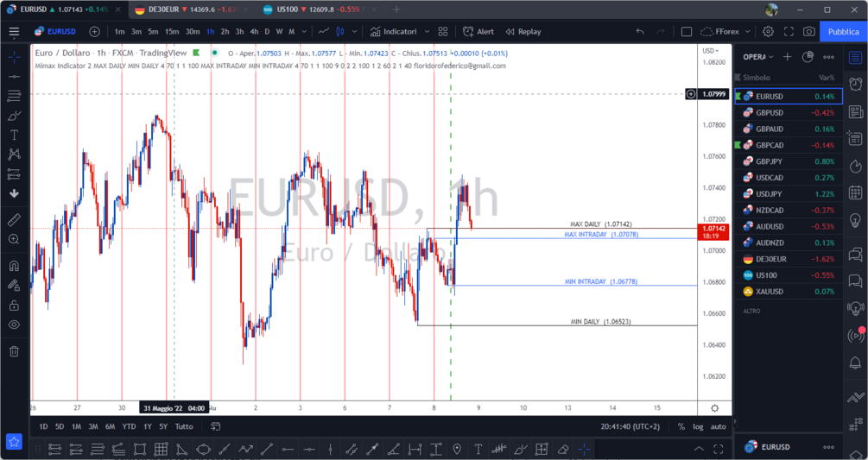
Task: Enter fullscreen mode from top toolbar
Action: tap(789, 32)
